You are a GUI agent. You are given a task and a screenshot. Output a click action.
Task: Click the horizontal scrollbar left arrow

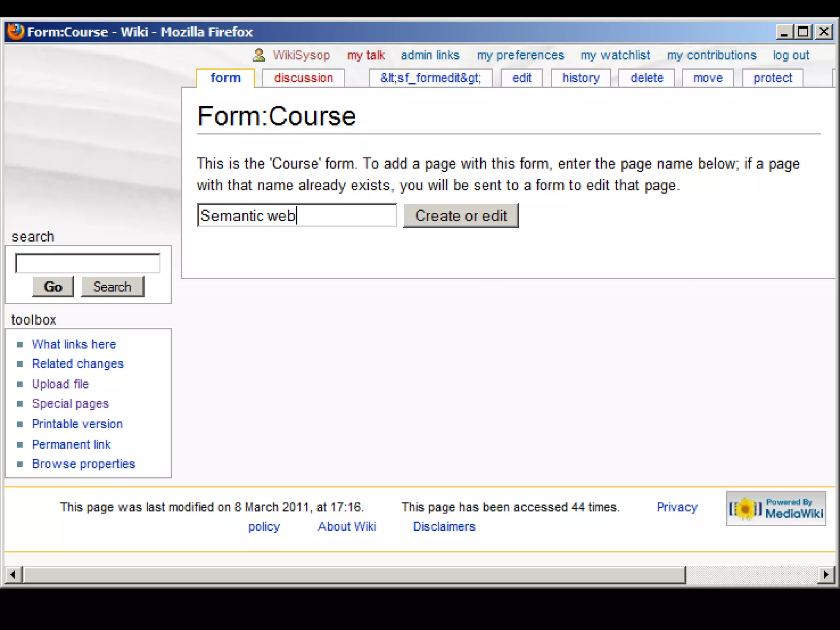pyautogui.click(x=13, y=575)
